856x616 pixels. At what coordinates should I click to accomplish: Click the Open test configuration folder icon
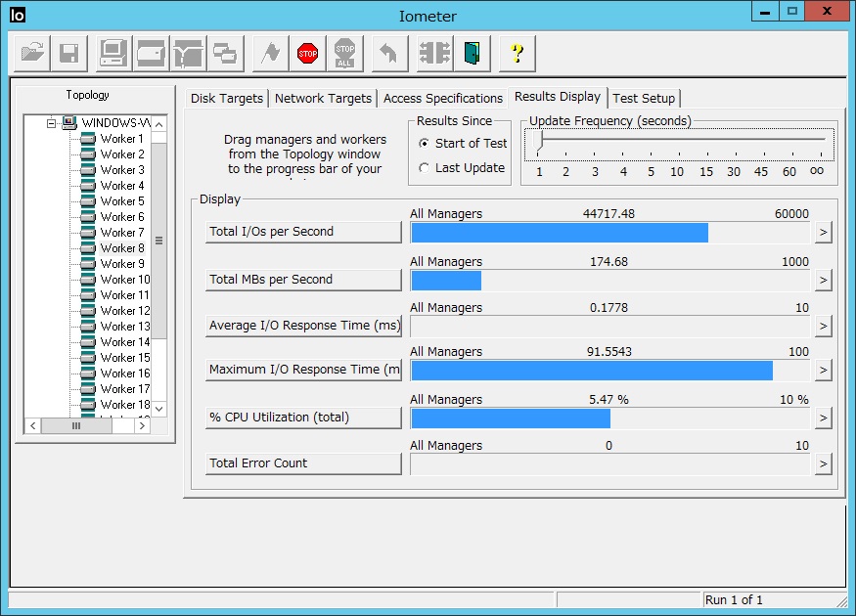[x=32, y=54]
